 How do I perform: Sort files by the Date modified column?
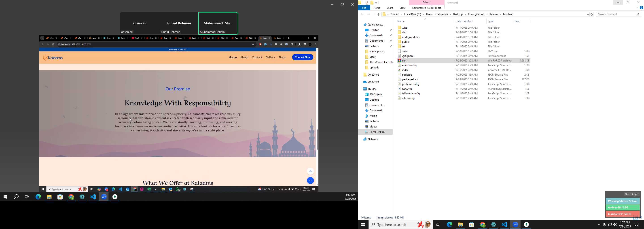coord(470,21)
